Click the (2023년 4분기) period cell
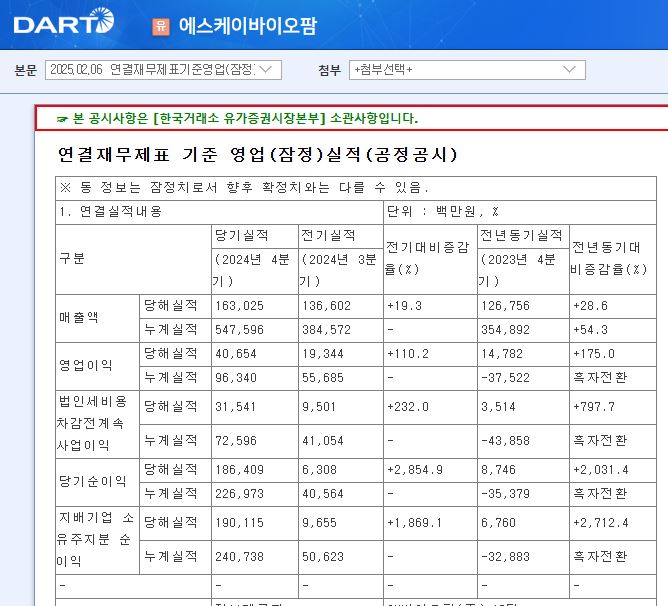Image resolution: width=668 pixels, height=606 pixels. coord(523,271)
